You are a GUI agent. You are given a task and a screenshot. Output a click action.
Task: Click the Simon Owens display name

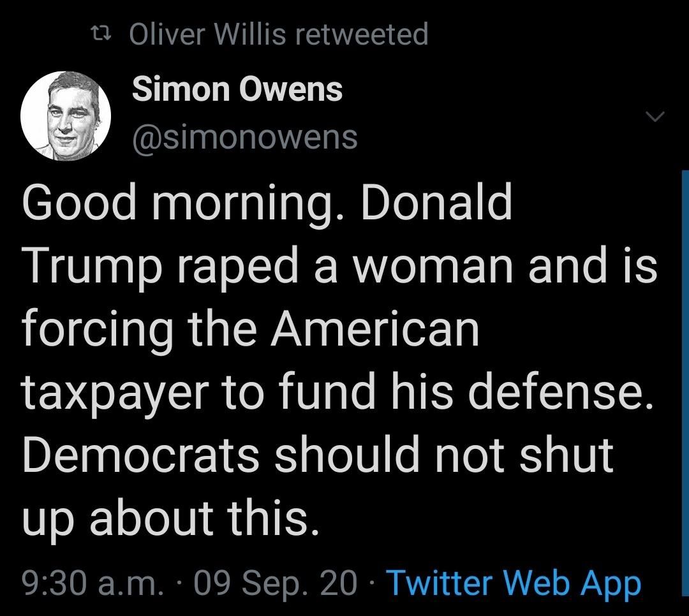237,89
